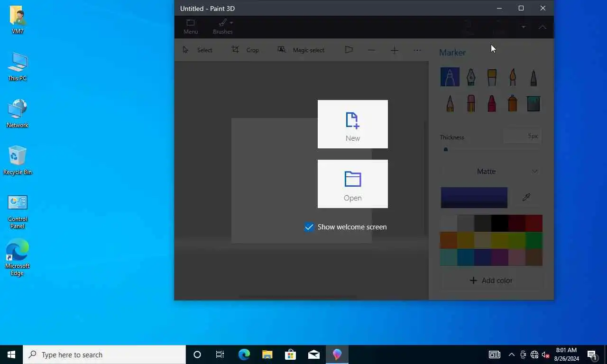
Task: Pick the black color swatch
Action: 500,223
